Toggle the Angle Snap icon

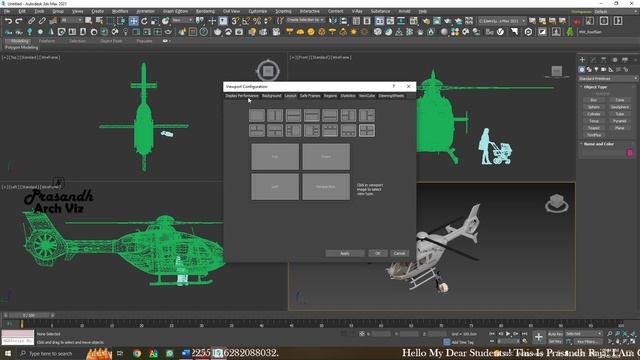(x=246, y=21)
